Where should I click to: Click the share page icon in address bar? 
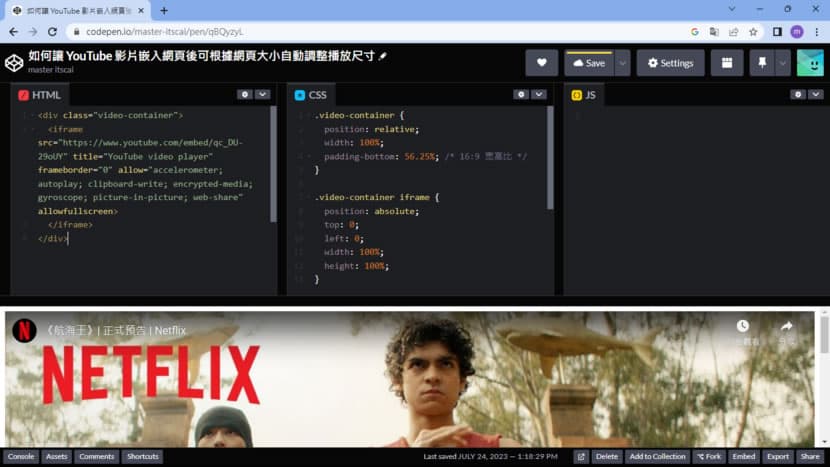(x=734, y=32)
